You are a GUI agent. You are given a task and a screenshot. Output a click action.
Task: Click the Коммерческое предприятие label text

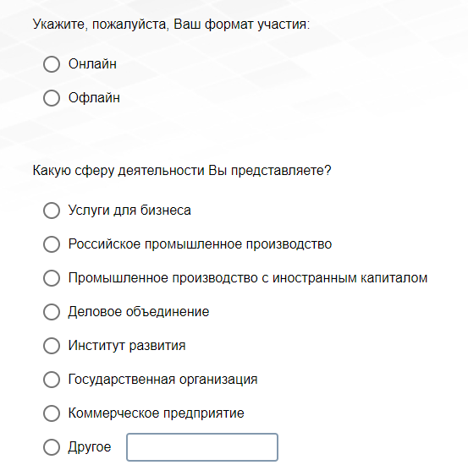(x=157, y=413)
